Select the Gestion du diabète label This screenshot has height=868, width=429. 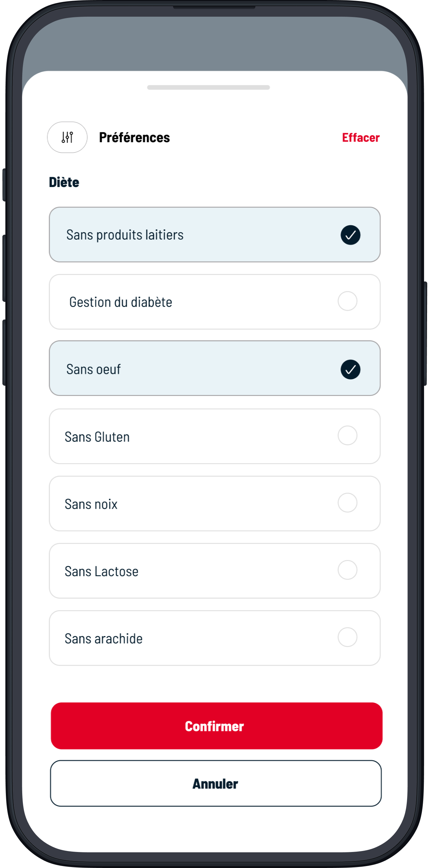[121, 302]
